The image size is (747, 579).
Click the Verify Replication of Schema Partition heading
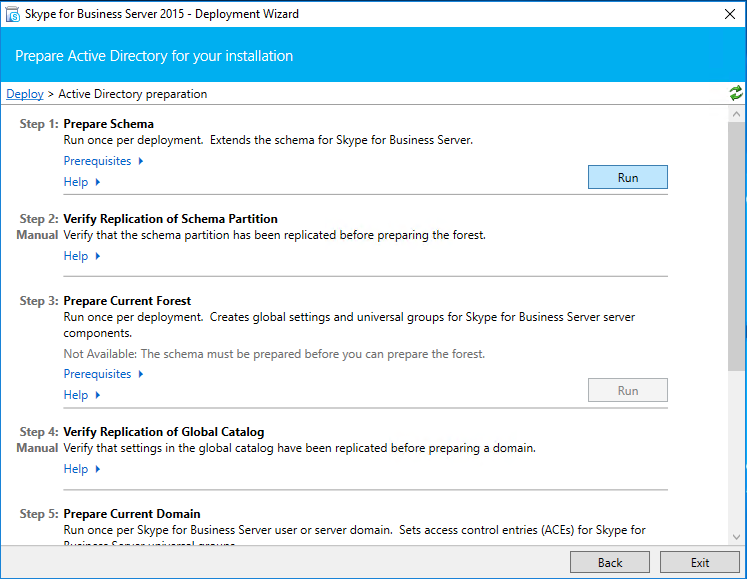click(x=170, y=219)
